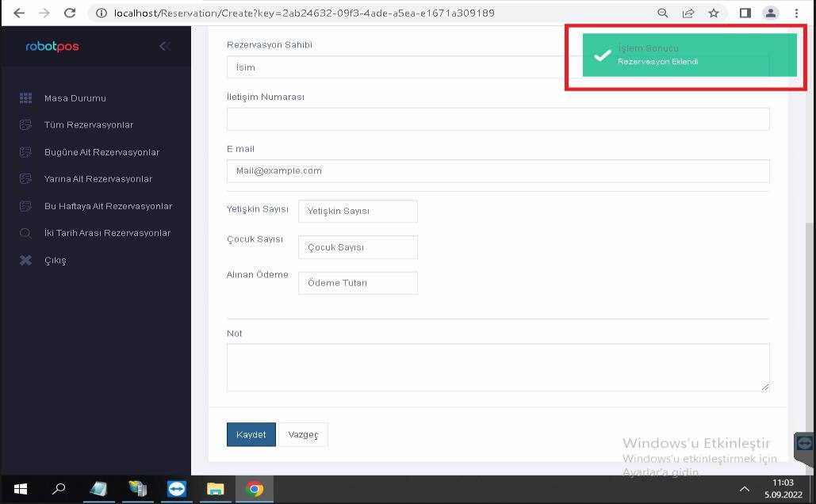Open İki Tarih Arası Rezervasyonlar menu item

(x=107, y=233)
